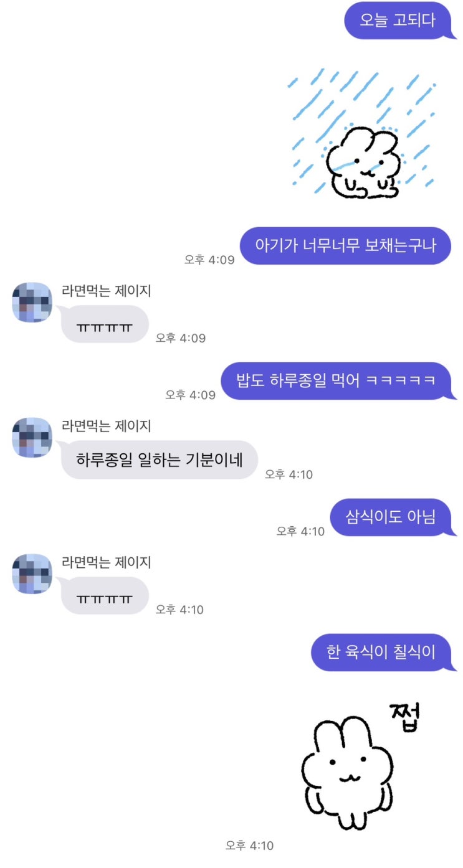
Task: Click the timestamp next to 아기가 너무너무 보채는구나
Action: (209, 260)
